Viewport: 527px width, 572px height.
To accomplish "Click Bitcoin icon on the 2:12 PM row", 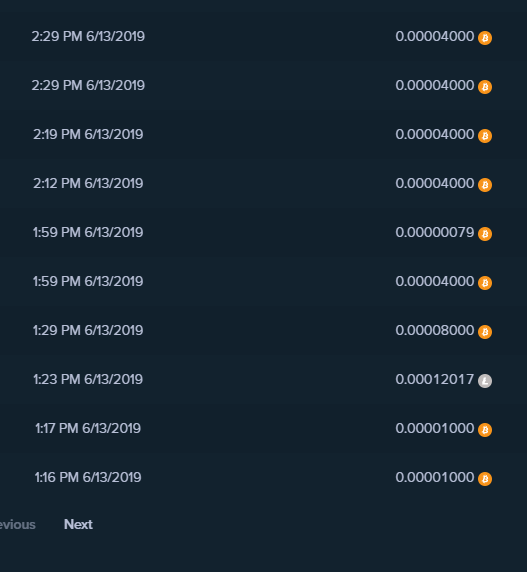I will point(485,185).
